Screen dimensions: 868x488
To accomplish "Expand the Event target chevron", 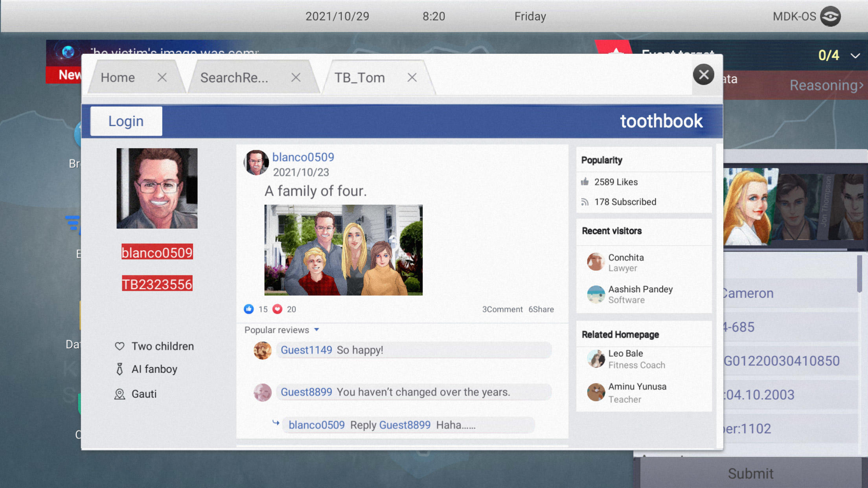I will click(x=855, y=56).
